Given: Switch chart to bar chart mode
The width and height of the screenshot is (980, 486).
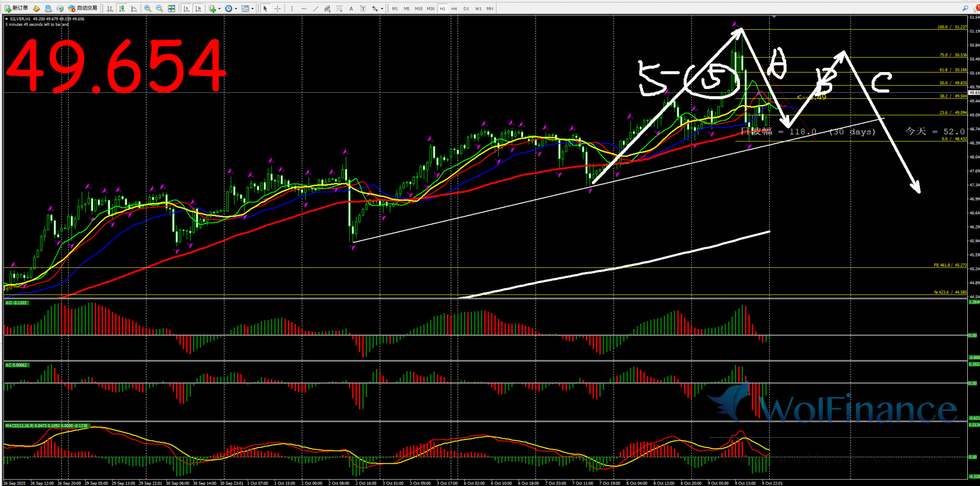Looking at the screenshot, I should [110, 8].
